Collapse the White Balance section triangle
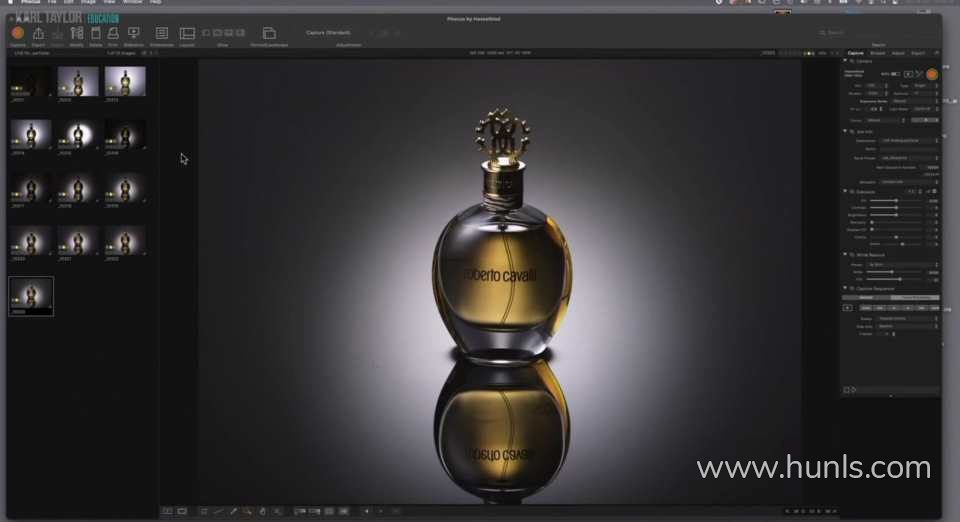This screenshot has width=960, height=522. [x=846, y=254]
